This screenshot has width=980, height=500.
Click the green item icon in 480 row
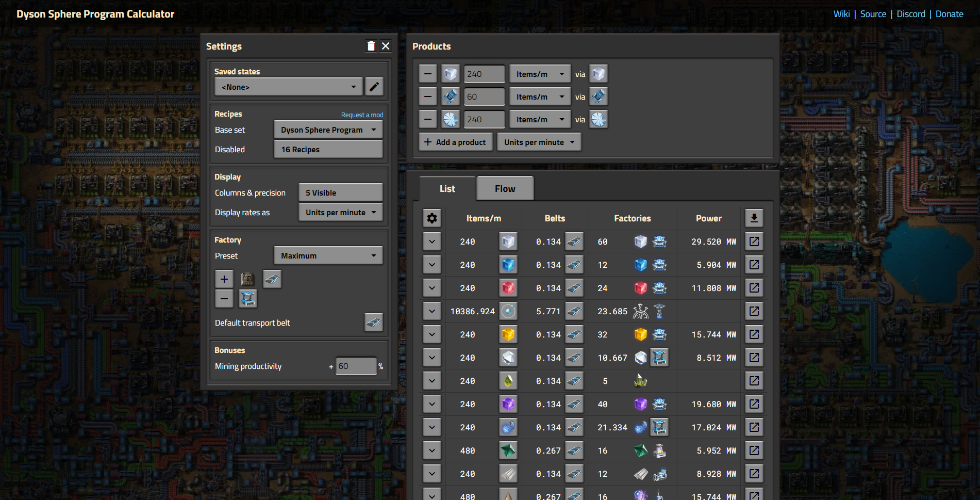(508, 450)
